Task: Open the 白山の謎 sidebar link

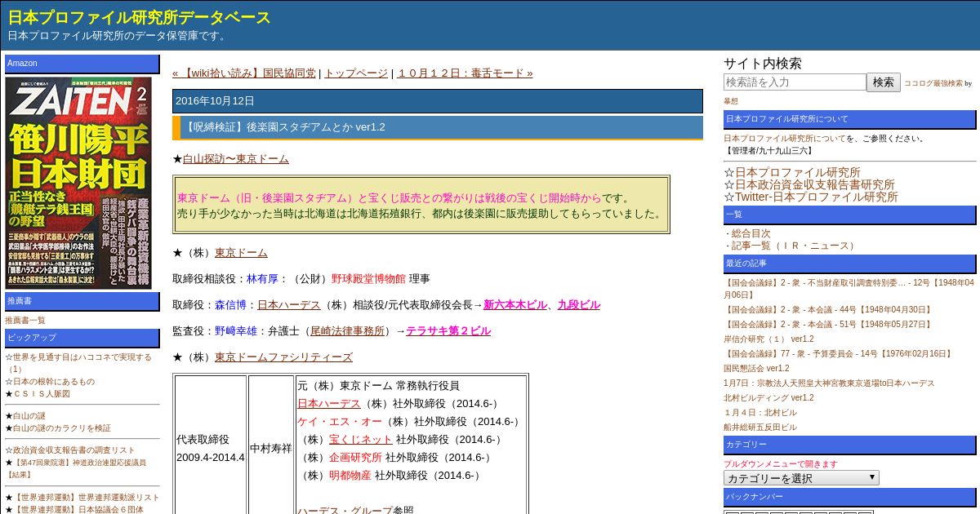Action: 29,415
